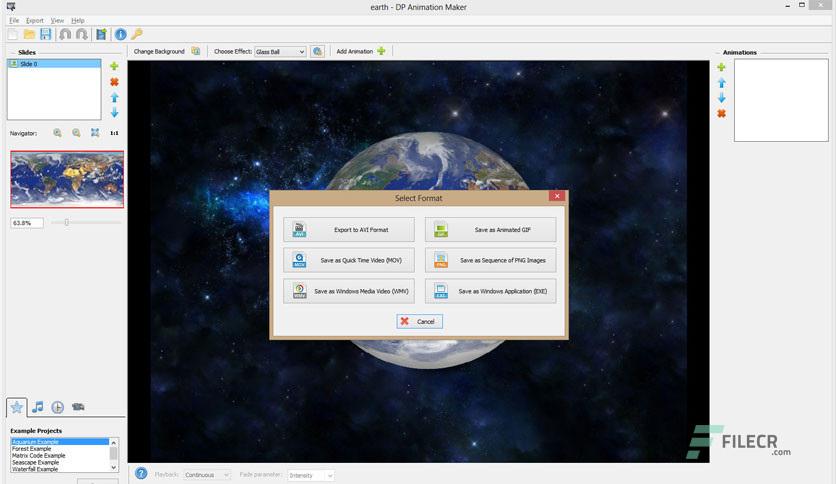The width and height of the screenshot is (836, 484).
Task: Remove animation with red X in Animations panel
Action: (721, 114)
